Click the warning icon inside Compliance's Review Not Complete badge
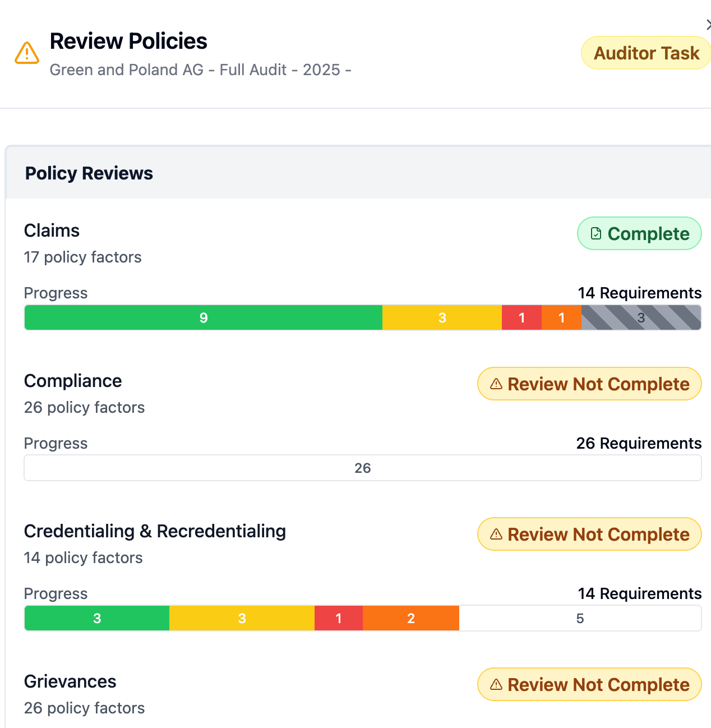711x728 pixels. point(496,384)
